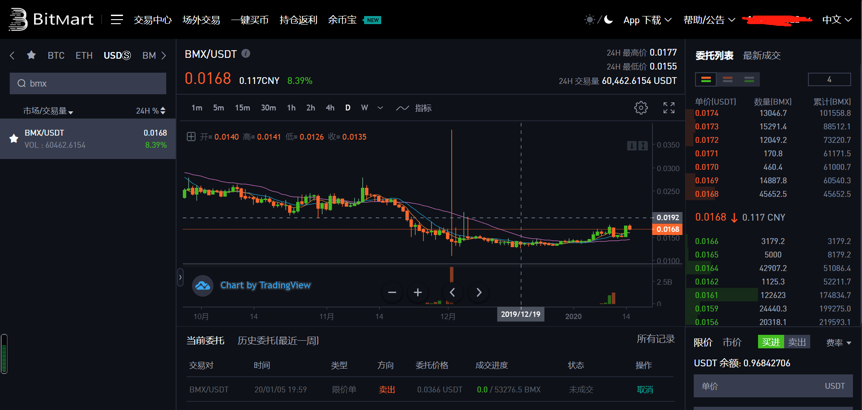Click the bmx search input field
Screen dimensions: 862x410
(95, 84)
